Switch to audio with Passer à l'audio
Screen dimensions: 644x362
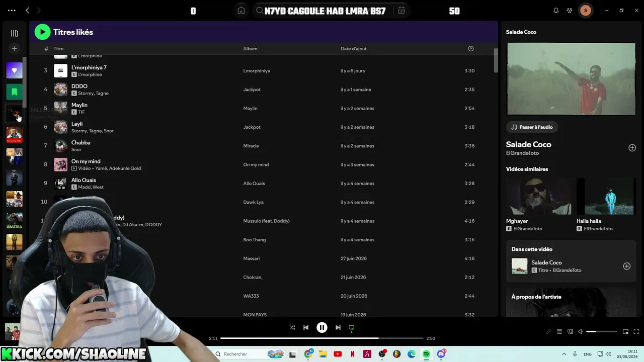click(x=532, y=127)
